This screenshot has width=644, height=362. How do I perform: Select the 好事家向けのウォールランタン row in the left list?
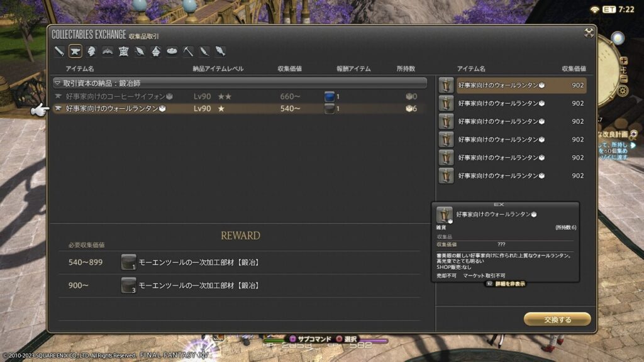pyautogui.click(x=240, y=109)
